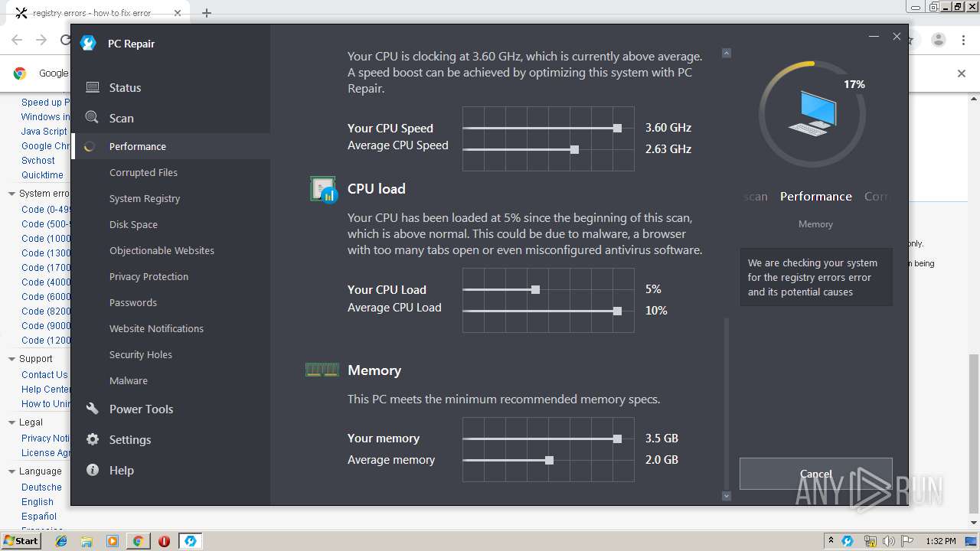
Task: Collapse the Support tree in browser
Action: [x=11, y=358]
